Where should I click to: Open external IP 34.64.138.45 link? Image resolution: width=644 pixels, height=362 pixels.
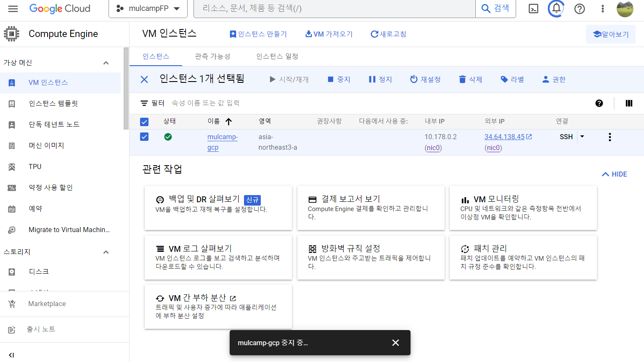tap(508, 137)
